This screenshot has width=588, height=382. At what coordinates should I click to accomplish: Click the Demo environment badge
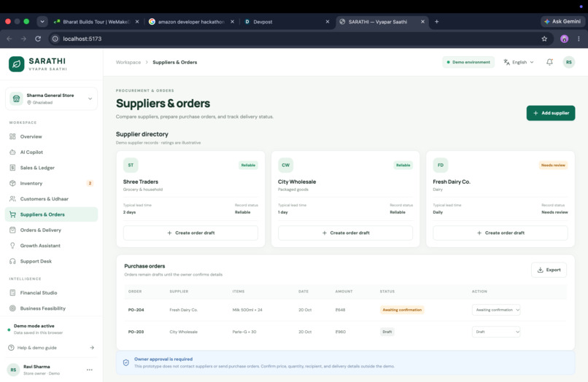click(468, 62)
